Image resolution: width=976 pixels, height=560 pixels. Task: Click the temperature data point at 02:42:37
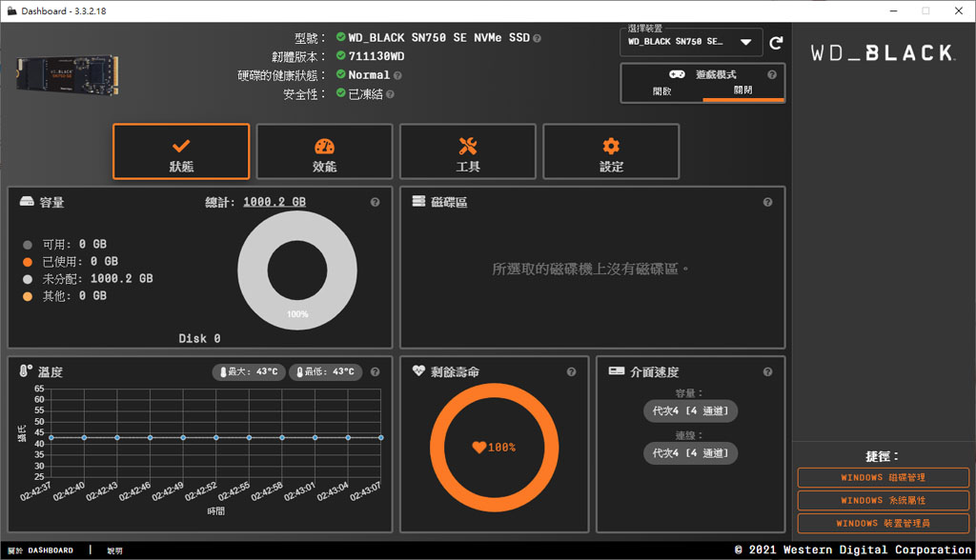click(x=51, y=437)
